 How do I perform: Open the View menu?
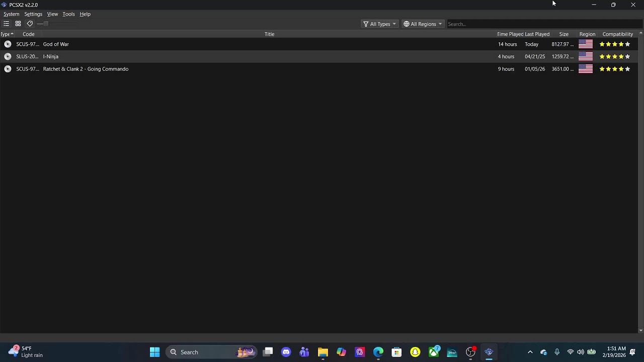tap(52, 14)
